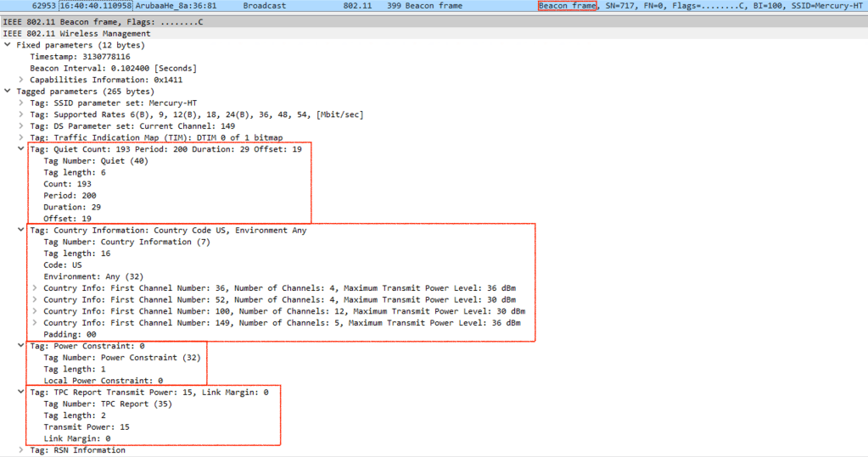This screenshot has height=457, width=868.
Task: Select packet 62953 row in packet list
Action: 255,6
